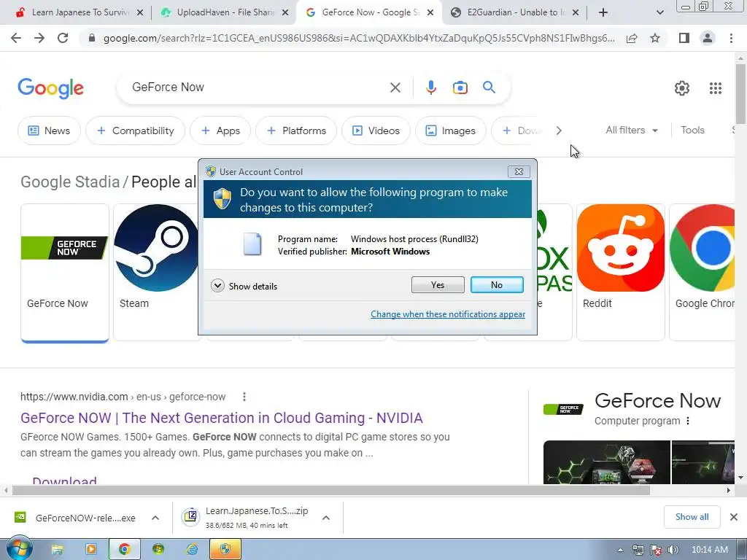Add Platforms filter chip
Viewport: 747px width, 560px height.
pos(296,131)
